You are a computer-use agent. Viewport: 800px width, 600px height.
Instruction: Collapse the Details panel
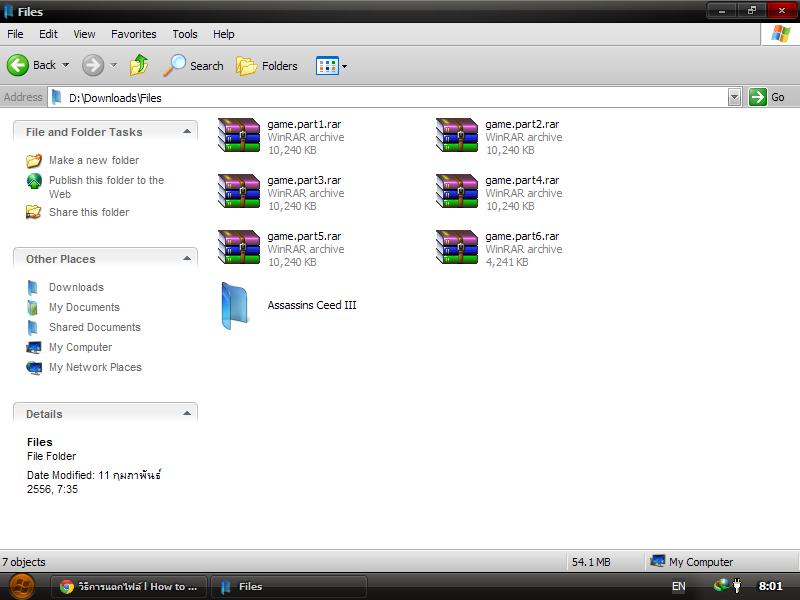pos(187,413)
